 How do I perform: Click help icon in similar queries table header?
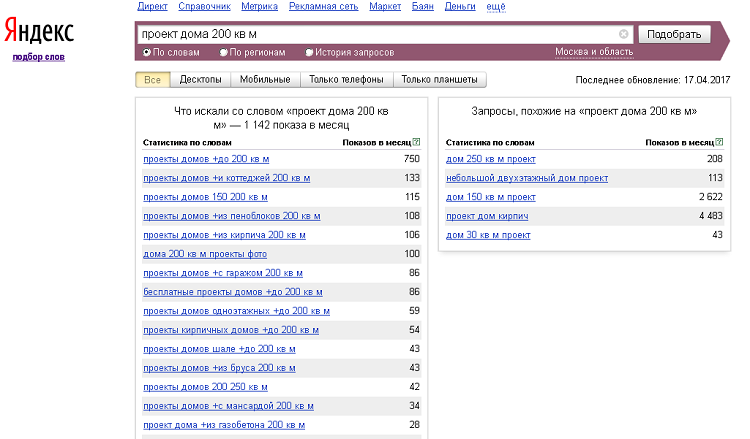coord(718,143)
